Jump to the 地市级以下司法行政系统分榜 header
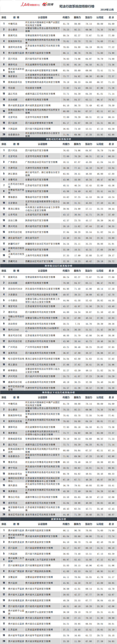 (58, 393)
